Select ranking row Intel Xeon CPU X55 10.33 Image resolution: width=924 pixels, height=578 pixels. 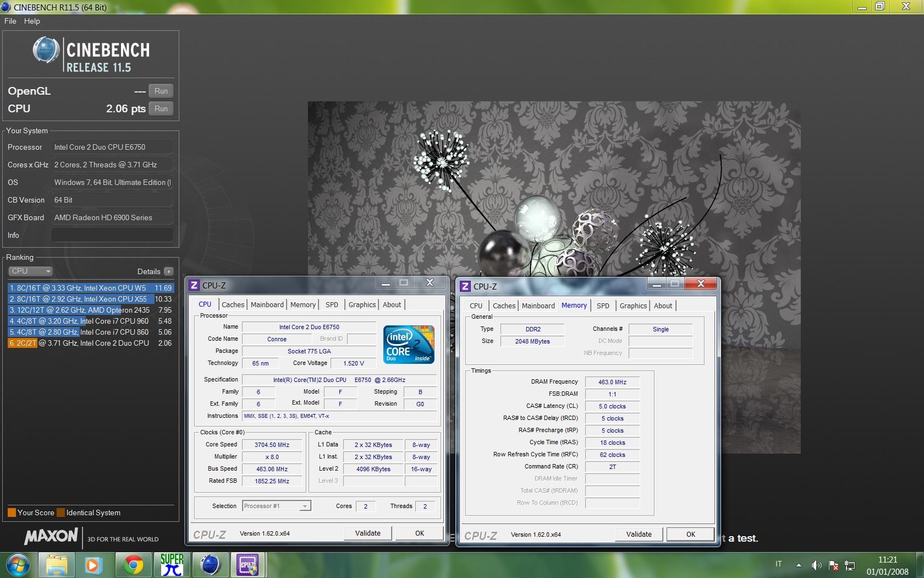[x=91, y=299]
